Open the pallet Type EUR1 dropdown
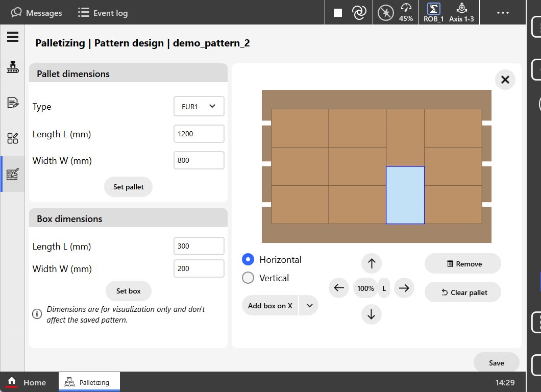The image size is (541, 392). point(199,106)
